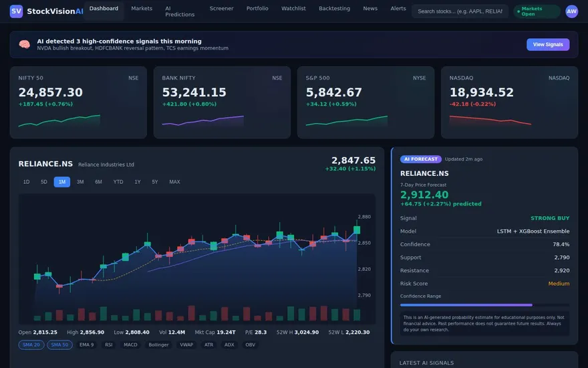
Task: Open the Alerts tab
Action: pyautogui.click(x=398, y=8)
